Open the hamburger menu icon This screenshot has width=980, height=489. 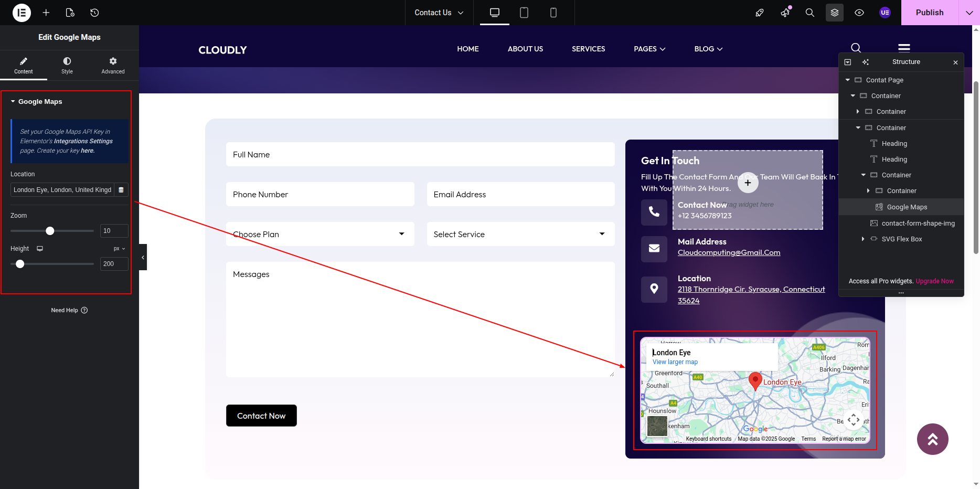tap(904, 48)
